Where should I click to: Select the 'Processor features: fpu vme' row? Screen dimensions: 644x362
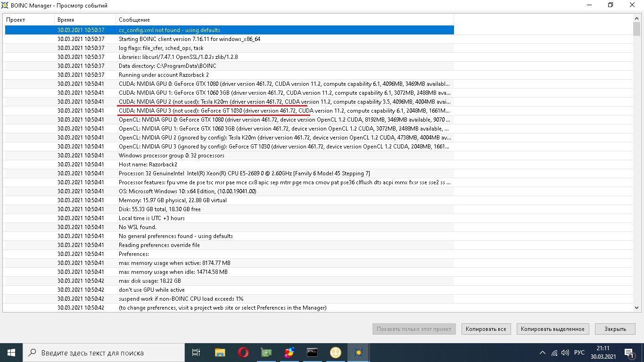[x=229, y=182]
